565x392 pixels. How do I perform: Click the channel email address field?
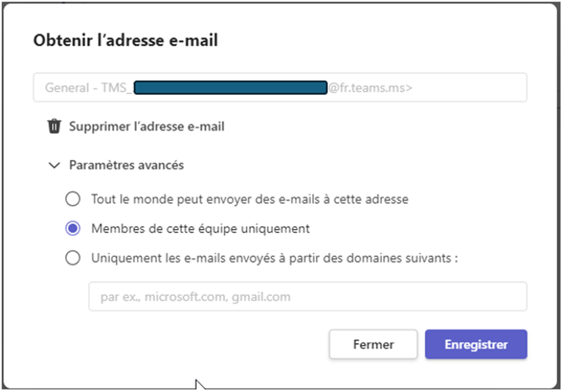coord(466,88)
